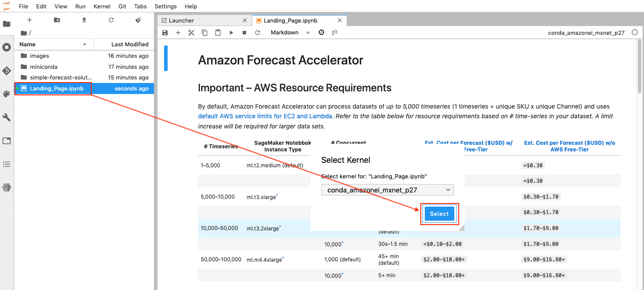The width and height of the screenshot is (644, 290).
Task: Open the Run menu
Action: point(80,6)
